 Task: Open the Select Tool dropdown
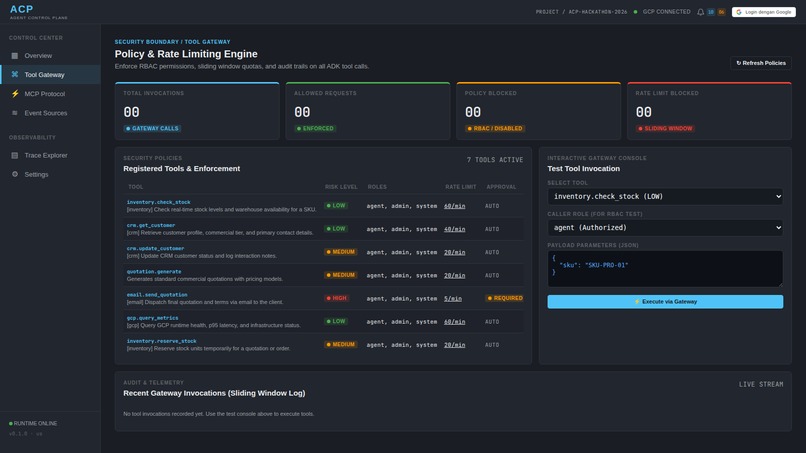coord(665,196)
